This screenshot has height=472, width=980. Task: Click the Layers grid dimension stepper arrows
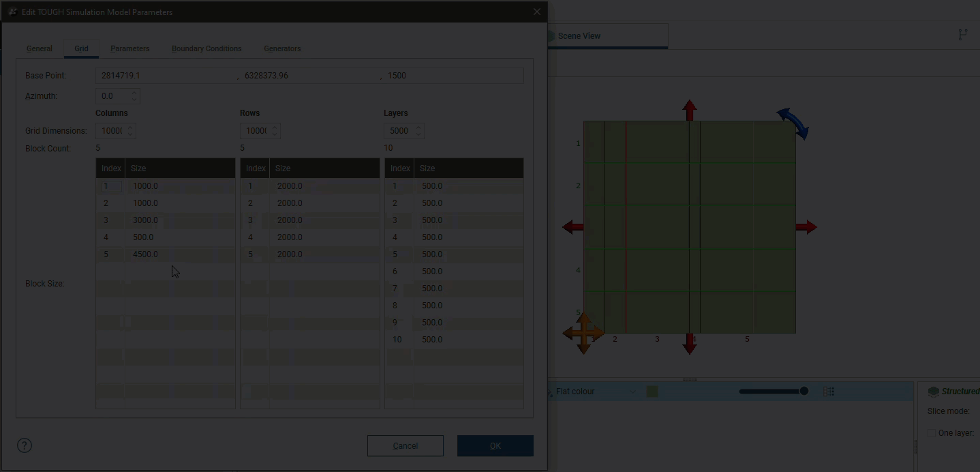pyautogui.click(x=419, y=131)
